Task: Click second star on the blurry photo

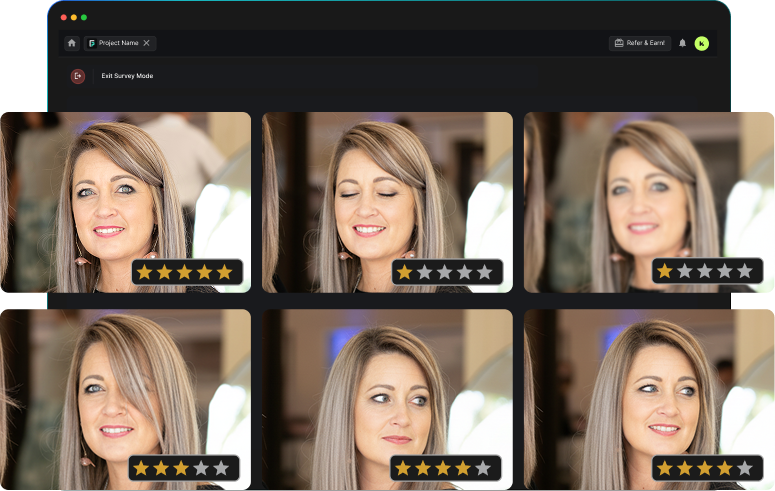Action: tap(684, 272)
